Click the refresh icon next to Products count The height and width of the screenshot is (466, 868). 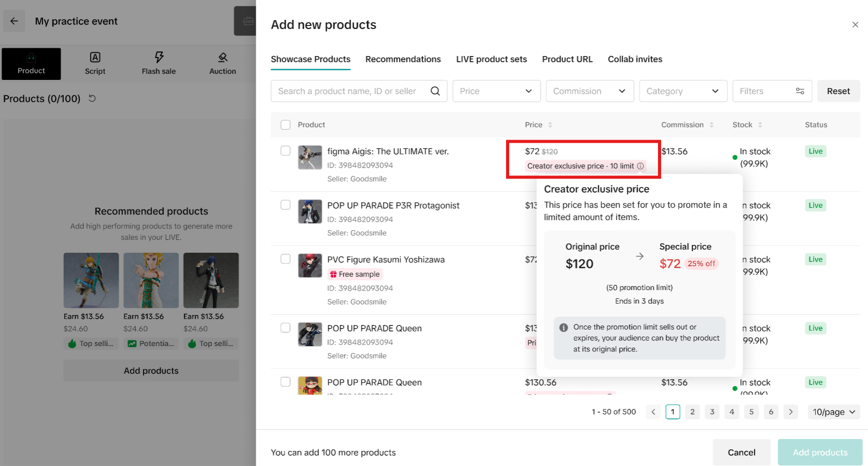point(92,98)
